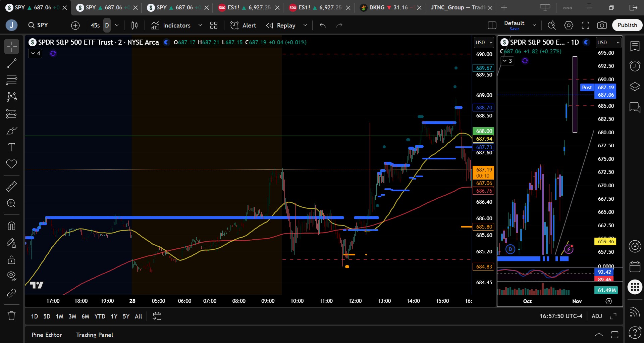Screen dimensions: 644x344
Task: Select the trend line drawing tool
Action: click(11, 63)
